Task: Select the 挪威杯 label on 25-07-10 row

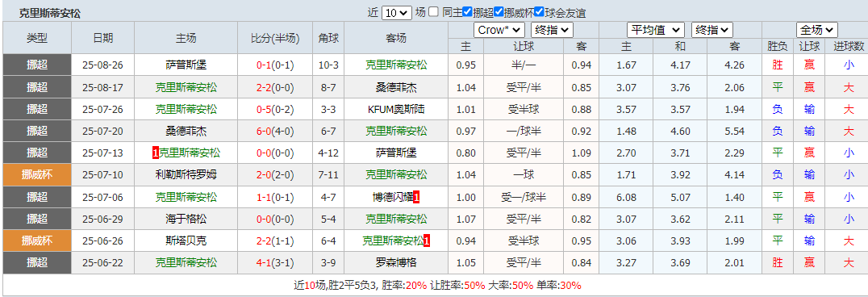Action: 37,175
